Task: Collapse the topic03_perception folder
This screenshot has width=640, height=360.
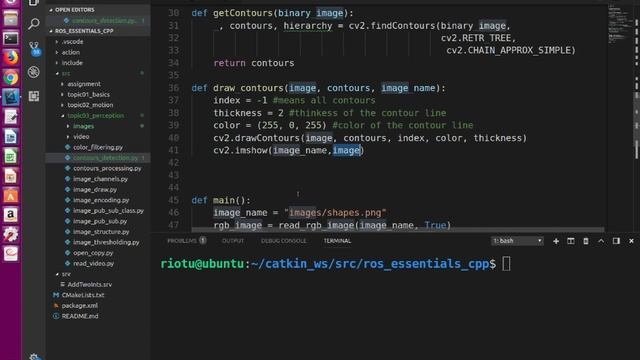Action: tap(96, 116)
